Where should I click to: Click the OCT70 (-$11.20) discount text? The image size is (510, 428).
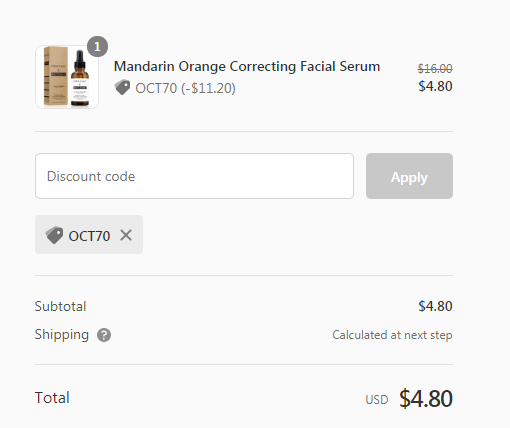point(185,88)
